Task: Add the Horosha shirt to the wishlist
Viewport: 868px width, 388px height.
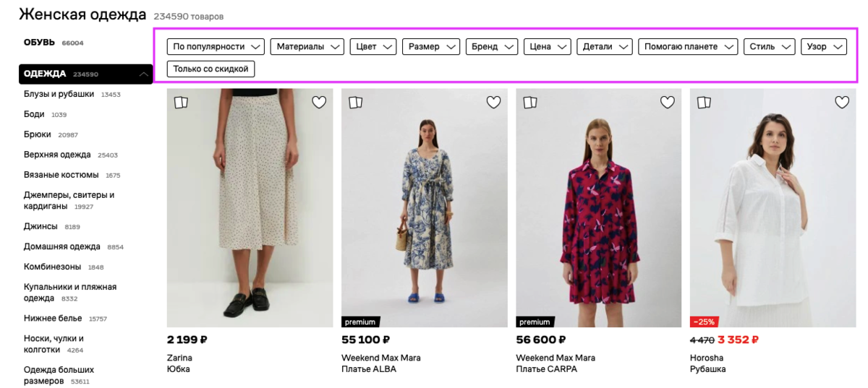Action: [842, 103]
